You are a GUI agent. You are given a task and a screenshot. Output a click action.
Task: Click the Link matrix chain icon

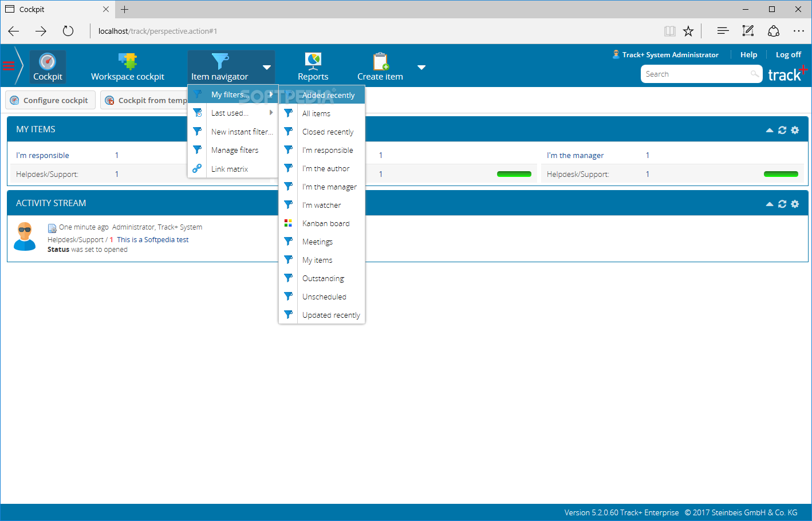point(197,168)
